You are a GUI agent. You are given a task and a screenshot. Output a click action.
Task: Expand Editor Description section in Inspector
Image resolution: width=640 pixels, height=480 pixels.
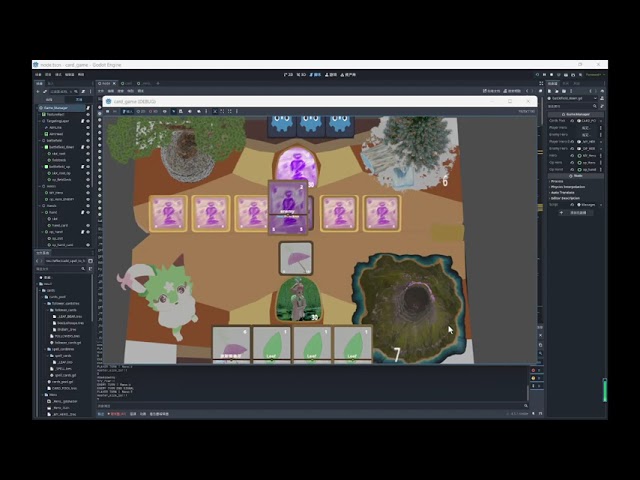pos(565,198)
